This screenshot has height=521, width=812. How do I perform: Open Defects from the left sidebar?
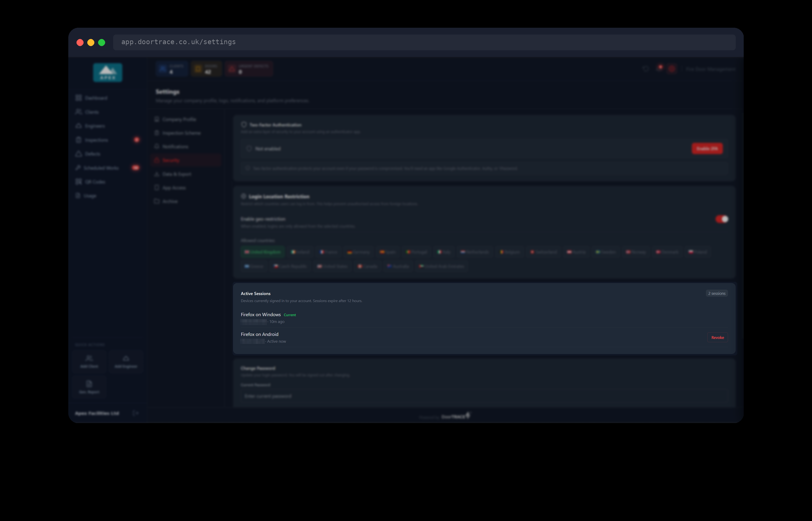(107, 154)
